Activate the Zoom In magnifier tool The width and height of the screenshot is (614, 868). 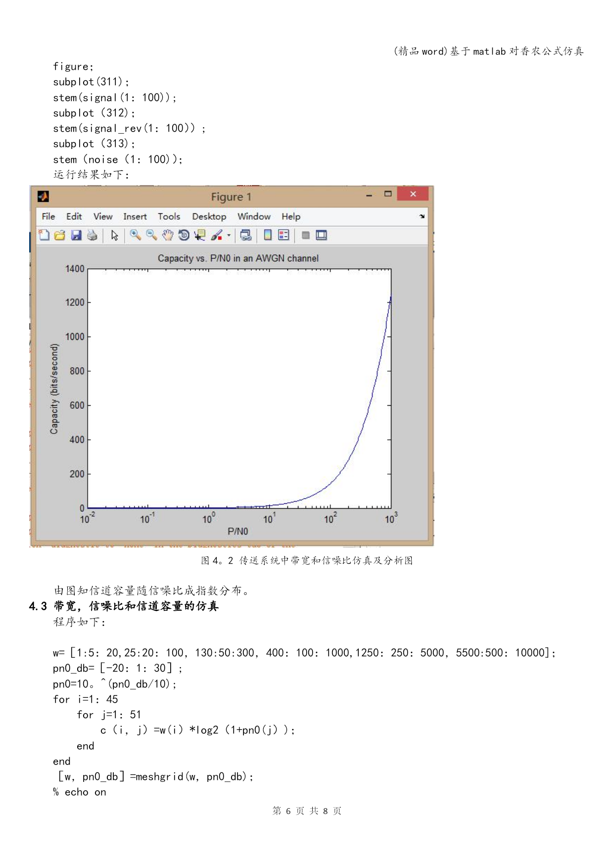tap(135, 236)
